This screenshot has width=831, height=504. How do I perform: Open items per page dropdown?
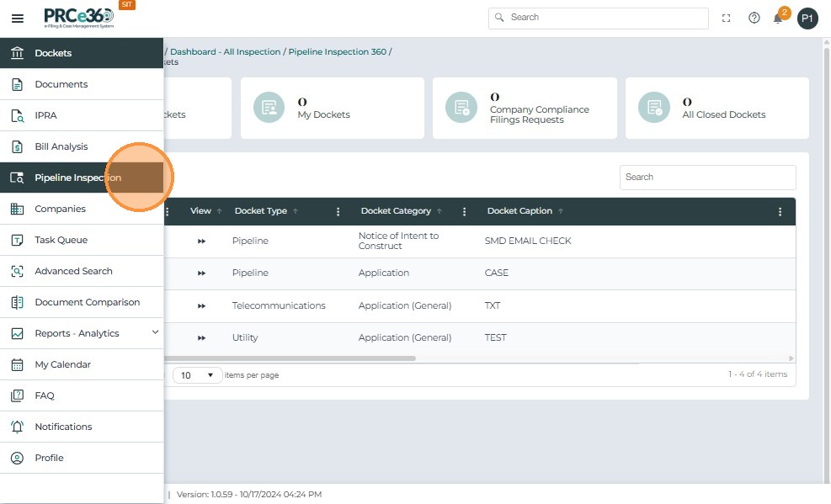click(x=198, y=375)
